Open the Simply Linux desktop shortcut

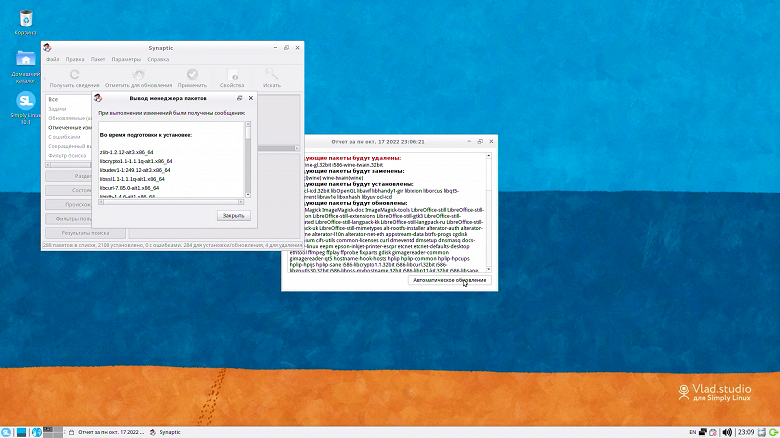[25, 101]
